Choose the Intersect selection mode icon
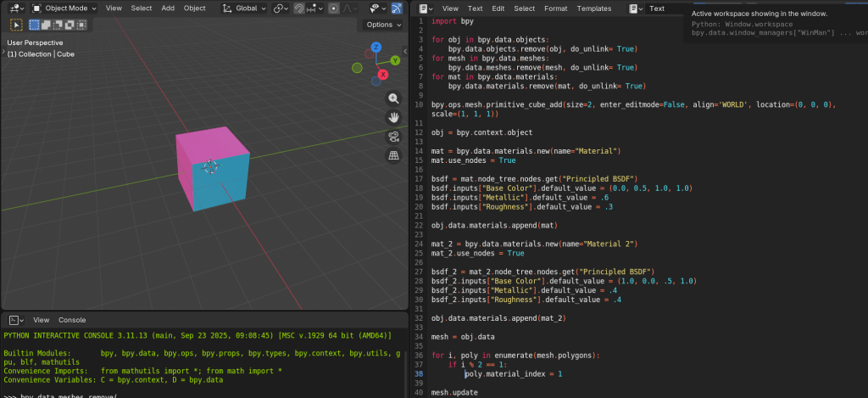The image size is (868, 398). [81, 25]
